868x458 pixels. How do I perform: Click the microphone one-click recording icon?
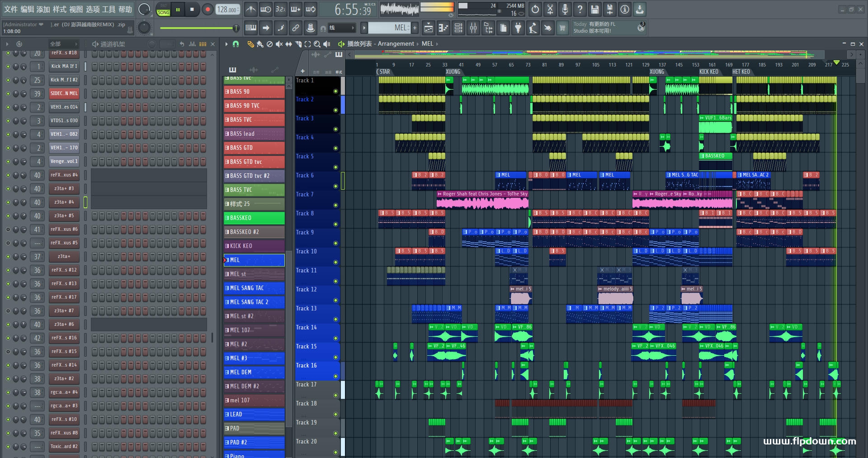tap(565, 9)
